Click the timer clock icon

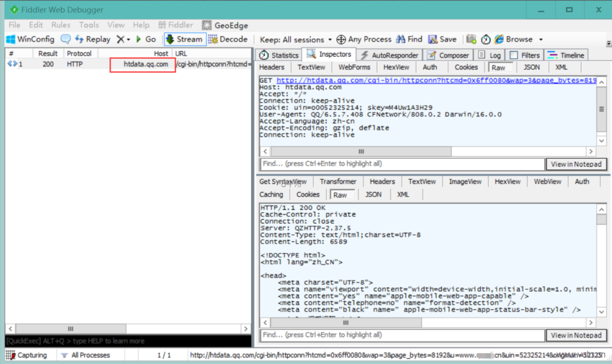486,40
